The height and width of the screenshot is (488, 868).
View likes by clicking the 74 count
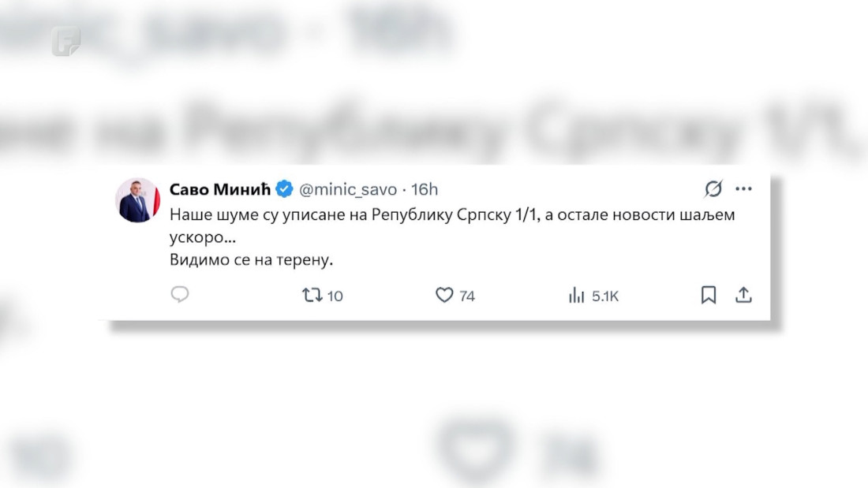[467, 296]
